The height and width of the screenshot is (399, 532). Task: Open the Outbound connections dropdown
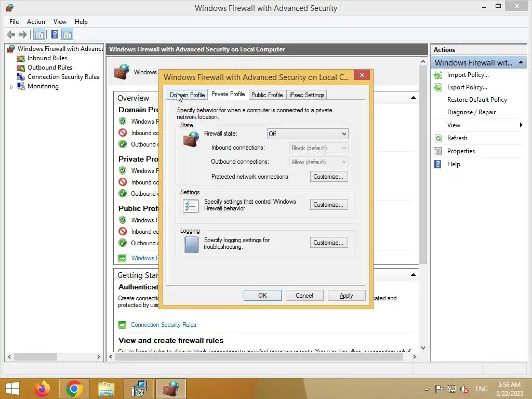coord(318,162)
